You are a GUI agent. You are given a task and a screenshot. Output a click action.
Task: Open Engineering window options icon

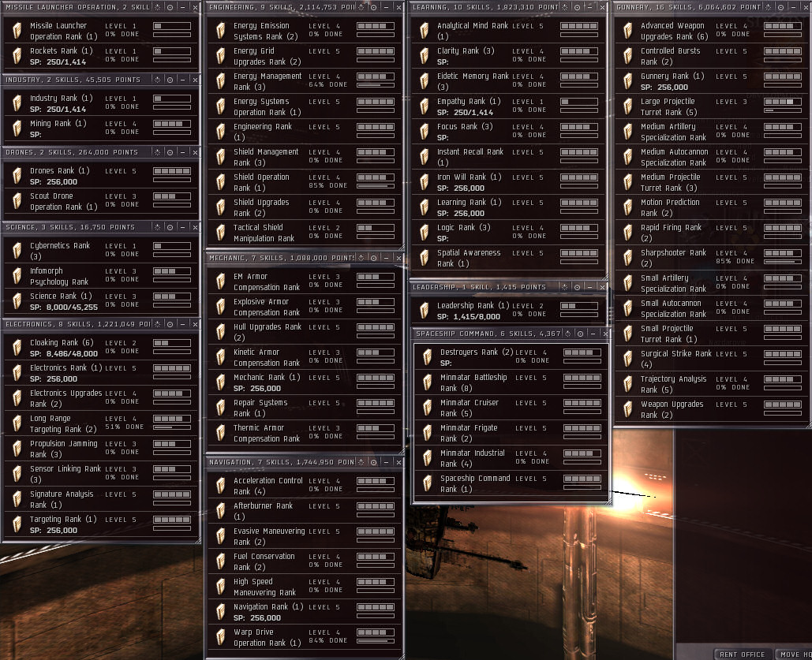361,7
